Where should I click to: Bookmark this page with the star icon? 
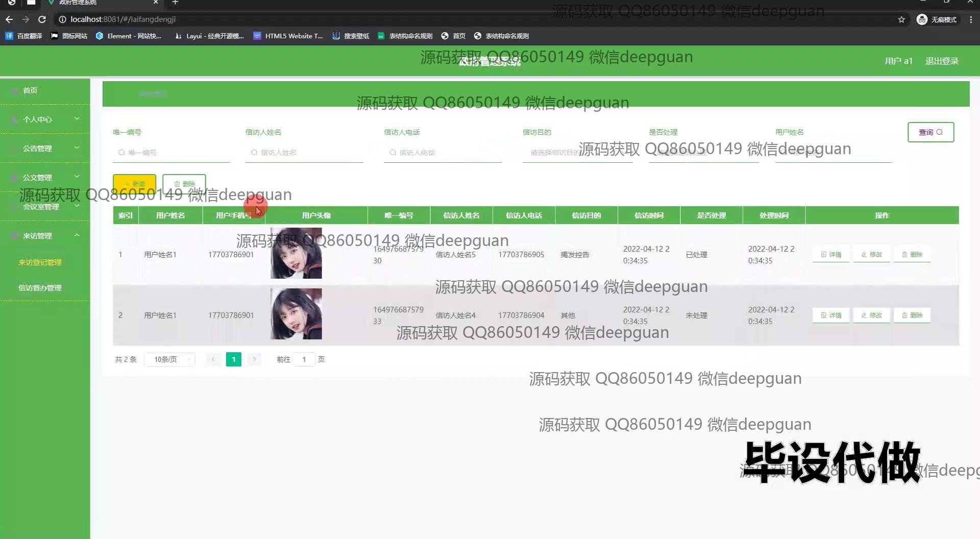click(901, 19)
